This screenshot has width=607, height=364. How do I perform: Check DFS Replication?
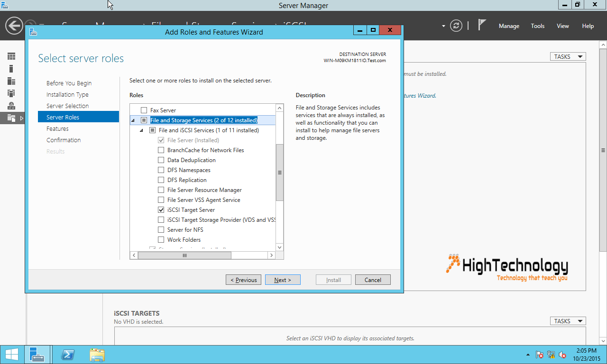(x=161, y=180)
